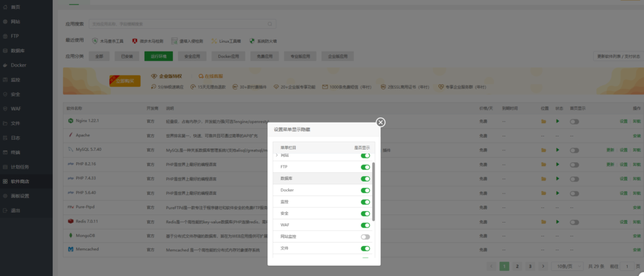644x276 pixels.
Task: Click 更新软件列表 / 支付状态 button
Action: 619,56
